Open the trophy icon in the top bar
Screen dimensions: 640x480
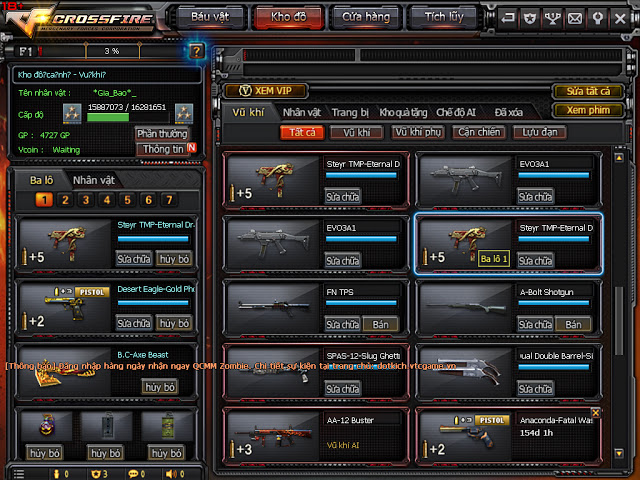(552, 18)
